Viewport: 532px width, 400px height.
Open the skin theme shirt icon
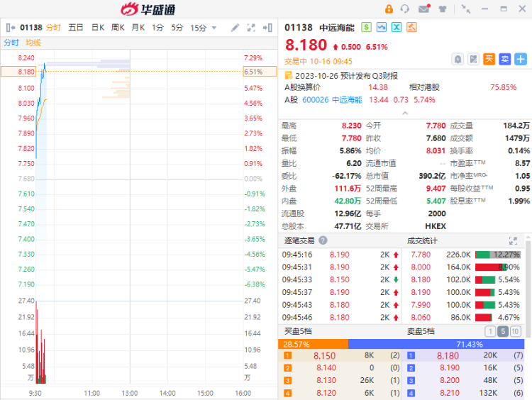(443, 9)
